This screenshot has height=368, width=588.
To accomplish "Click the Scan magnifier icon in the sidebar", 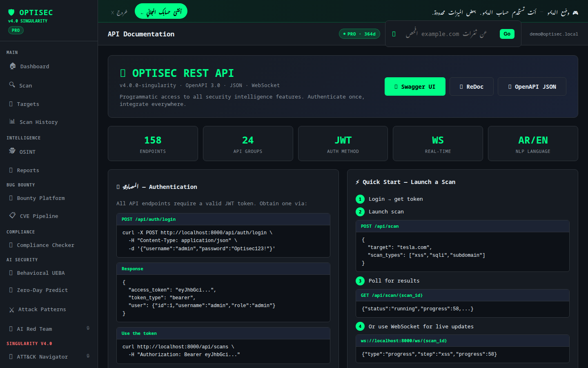I will pos(12,85).
